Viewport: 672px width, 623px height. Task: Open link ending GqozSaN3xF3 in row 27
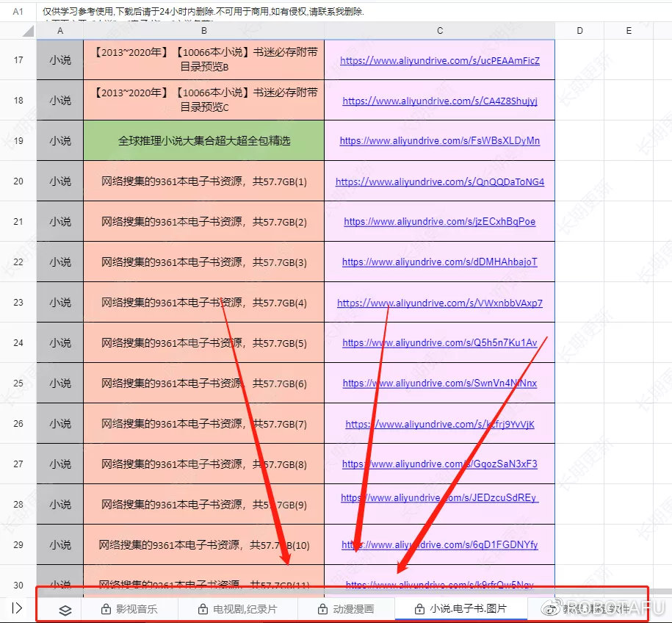point(440,464)
